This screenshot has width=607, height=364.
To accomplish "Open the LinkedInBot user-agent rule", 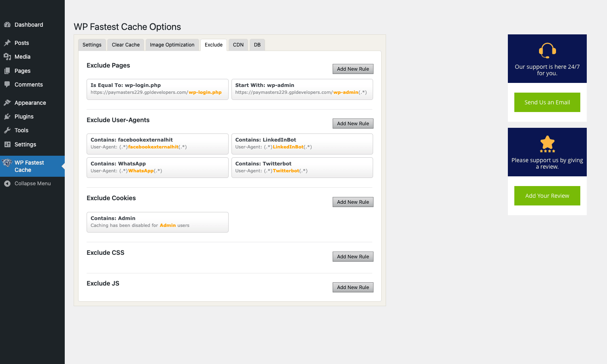I will pyautogui.click(x=302, y=144).
